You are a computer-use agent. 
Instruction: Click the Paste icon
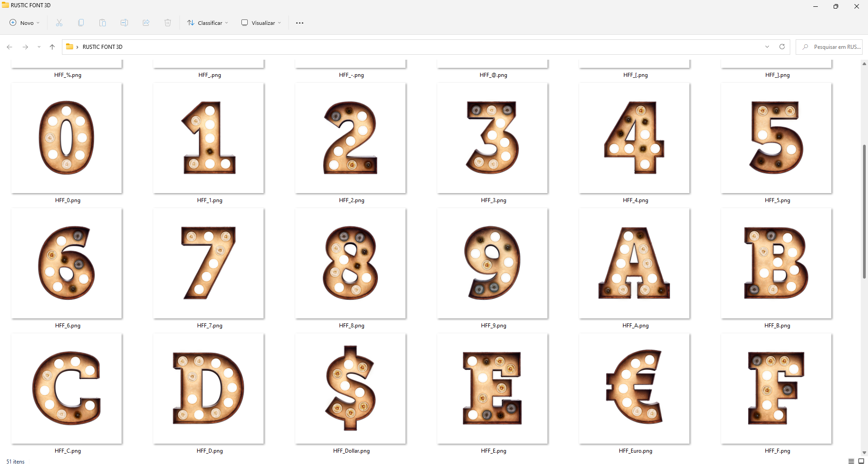pyautogui.click(x=102, y=23)
